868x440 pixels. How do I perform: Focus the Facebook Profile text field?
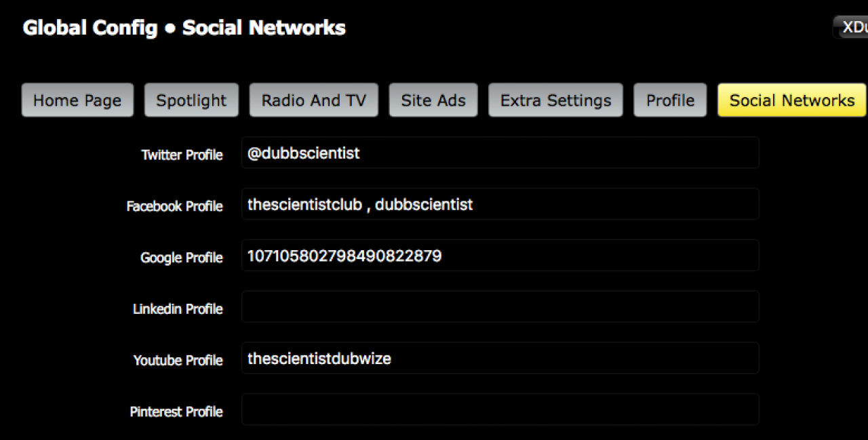pyautogui.click(x=500, y=204)
